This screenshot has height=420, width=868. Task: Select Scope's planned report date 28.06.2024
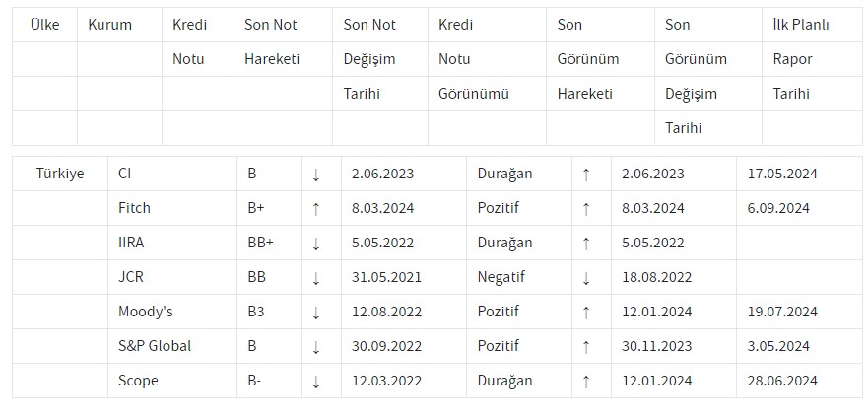click(x=782, y=381)
